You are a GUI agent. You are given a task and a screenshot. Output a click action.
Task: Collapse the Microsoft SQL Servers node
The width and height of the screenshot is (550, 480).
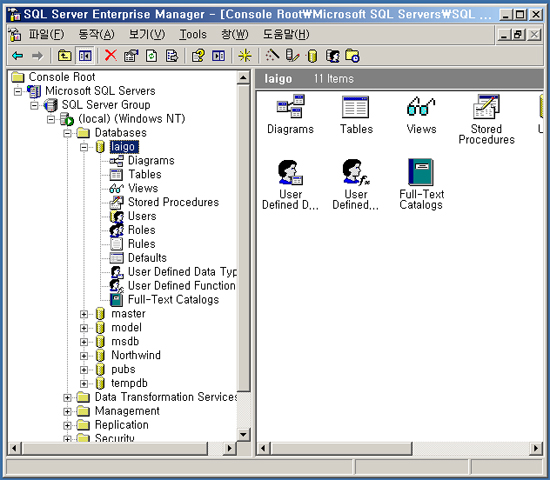pyautogui.click(x=18, y=92)
